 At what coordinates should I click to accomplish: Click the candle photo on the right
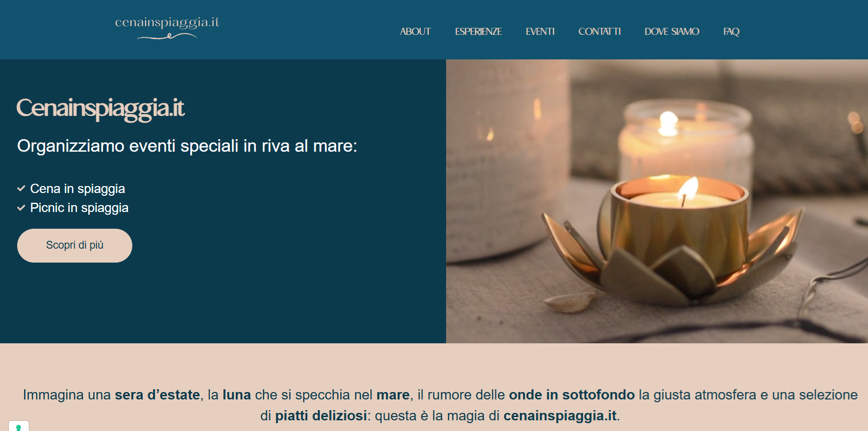click(x=657, y=201)
